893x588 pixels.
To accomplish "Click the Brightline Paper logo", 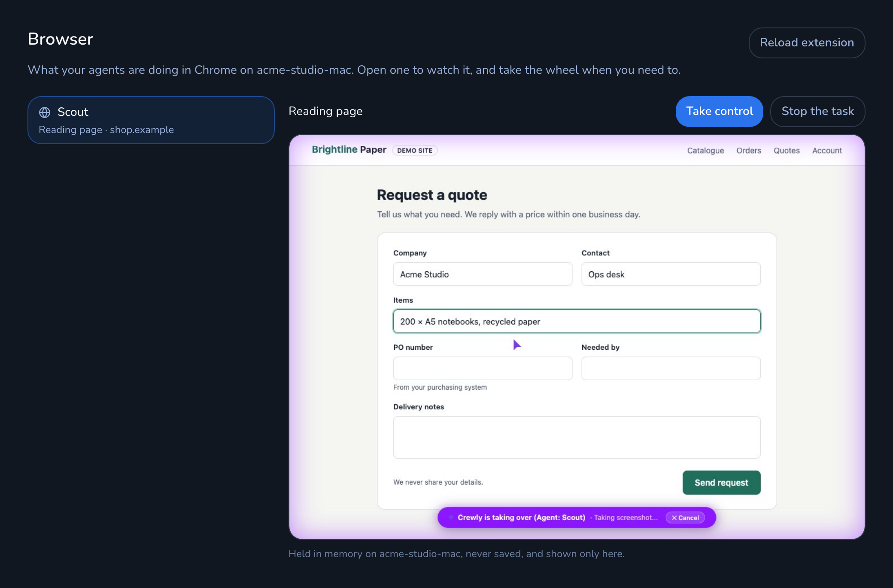I will coord(349,149).
